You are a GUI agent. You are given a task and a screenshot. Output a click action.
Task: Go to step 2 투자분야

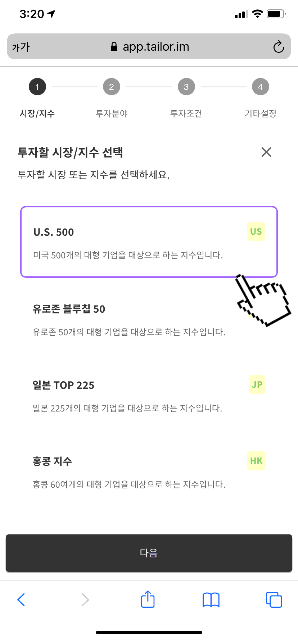[x=112, y=98]
